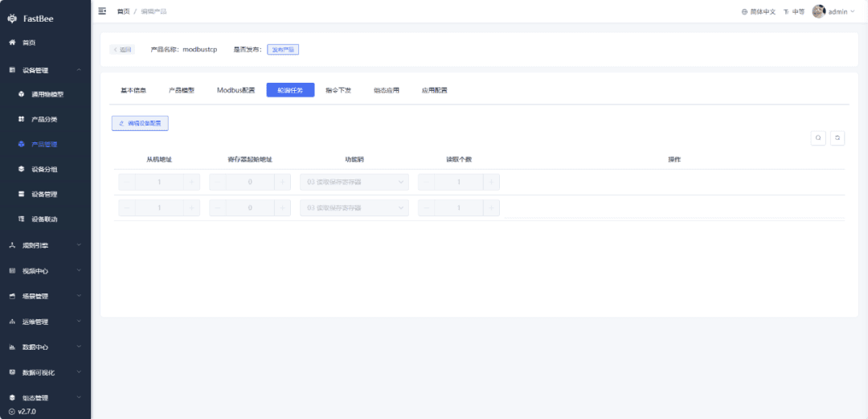This screenshot has width=868, height=419.
Task: Expand the 数据中心 menu
Action: 45,347
